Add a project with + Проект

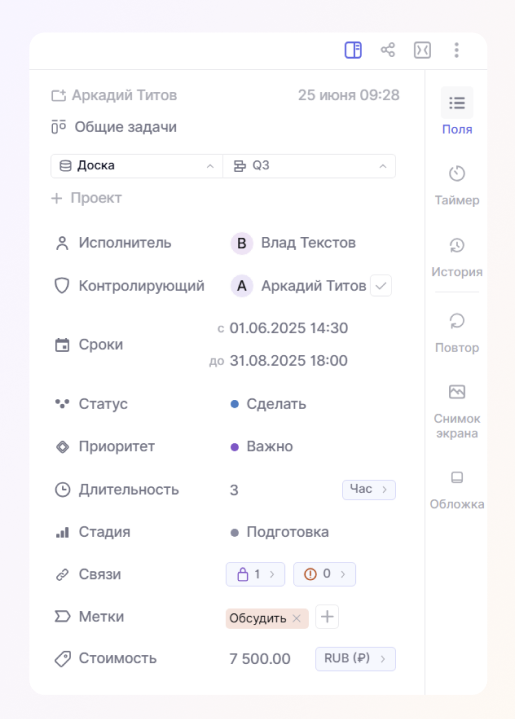(86, 198)
